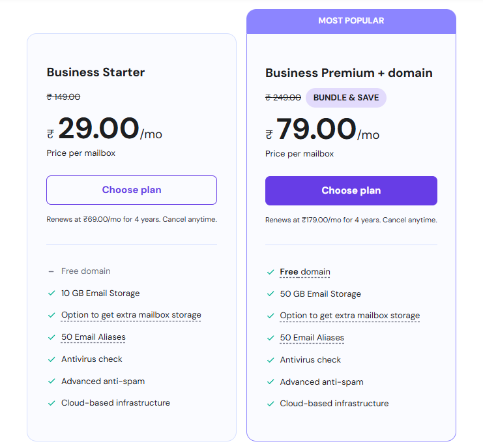Click the ₹29.00/mo price text
Viewport: 483px width, 448px height.
click(x=104, y=128)
